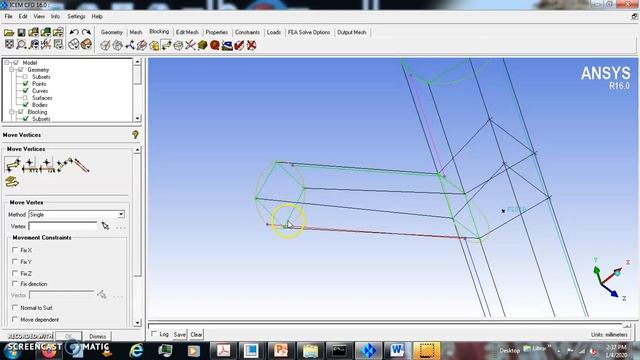640x360 pixels.
Task: Click the Save button in message window
Action: [180, 334]
